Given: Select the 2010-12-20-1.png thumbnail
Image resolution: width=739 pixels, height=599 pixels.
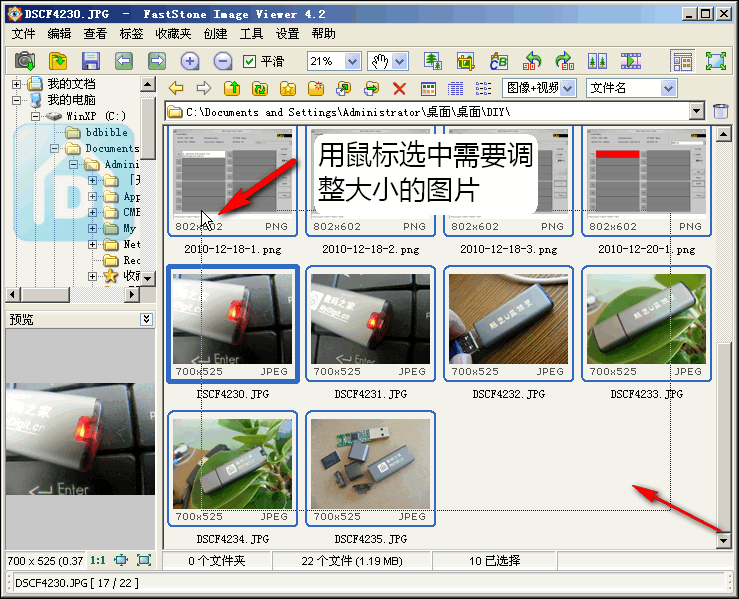Looking at the screenshot, I should pyautogui.click(x=646, y=181).
